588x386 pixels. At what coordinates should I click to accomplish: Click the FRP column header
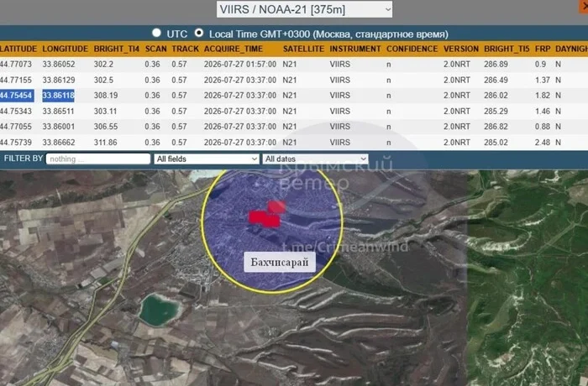tap(543, 50)
